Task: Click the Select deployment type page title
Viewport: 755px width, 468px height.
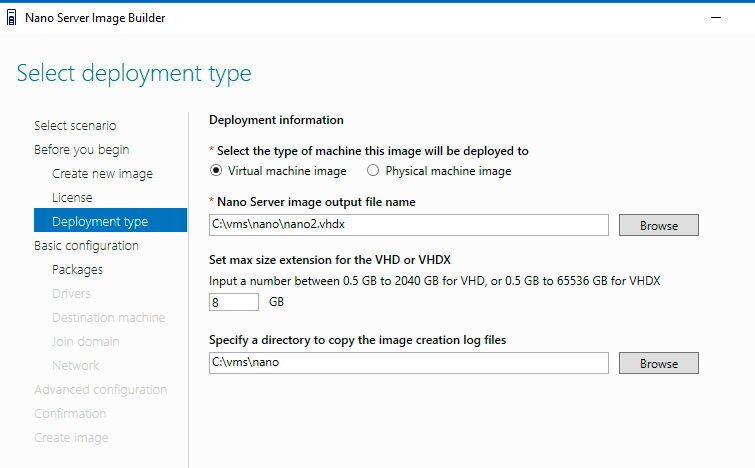Action: [134, 74]
